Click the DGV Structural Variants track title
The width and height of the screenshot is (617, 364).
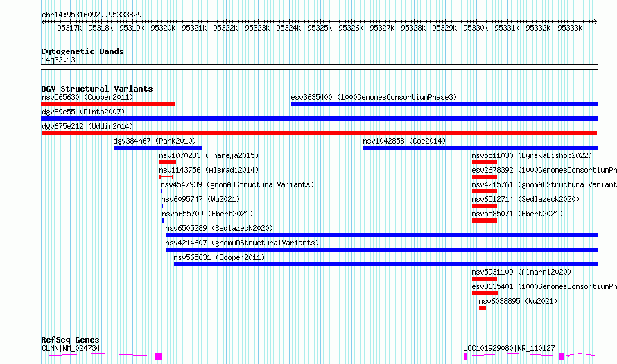click(97, 89)
